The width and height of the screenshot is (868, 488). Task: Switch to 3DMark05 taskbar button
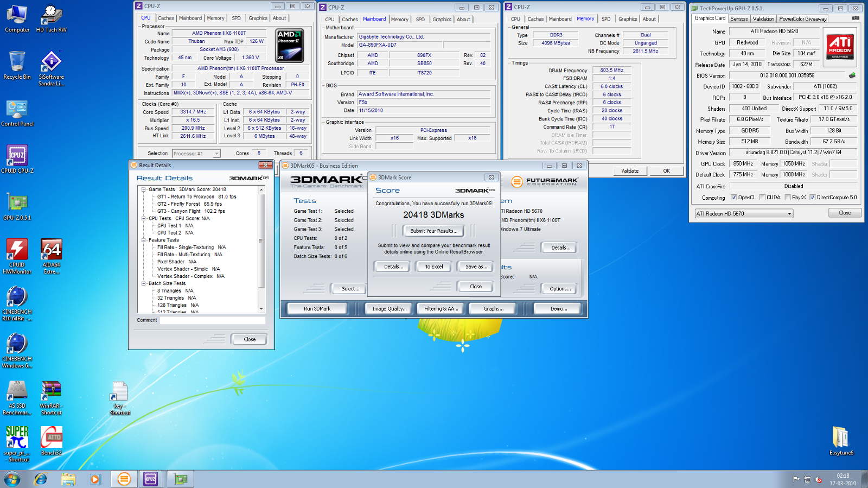(x=124, y=479)
